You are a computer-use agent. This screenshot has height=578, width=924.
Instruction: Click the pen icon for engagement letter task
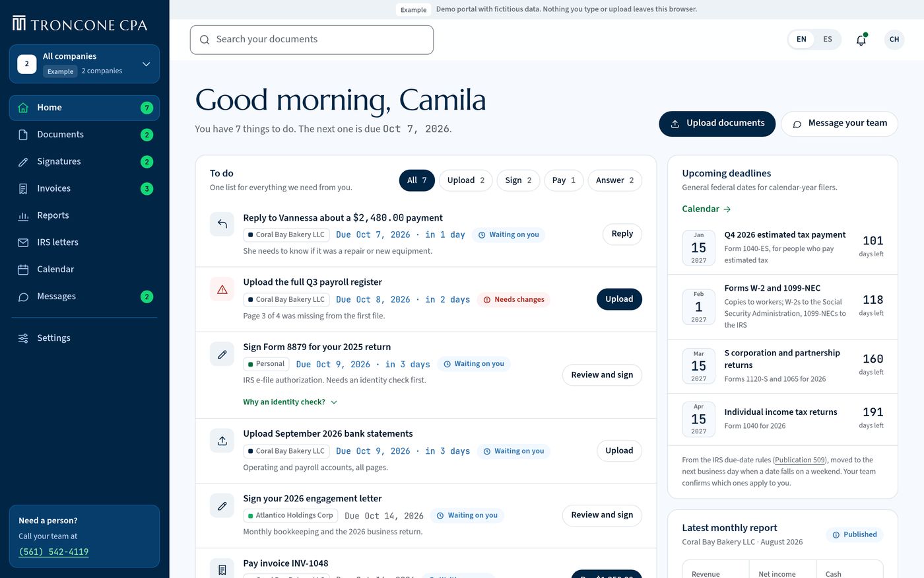222,505
